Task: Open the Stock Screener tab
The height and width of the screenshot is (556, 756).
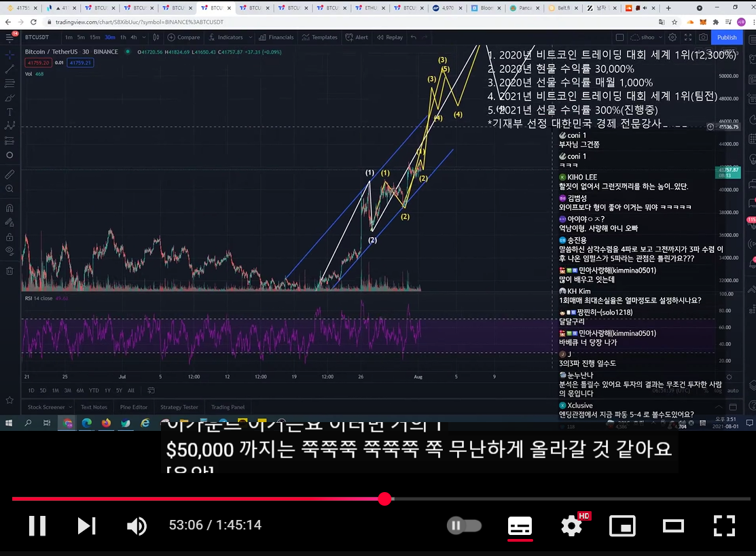Action: 46,407
